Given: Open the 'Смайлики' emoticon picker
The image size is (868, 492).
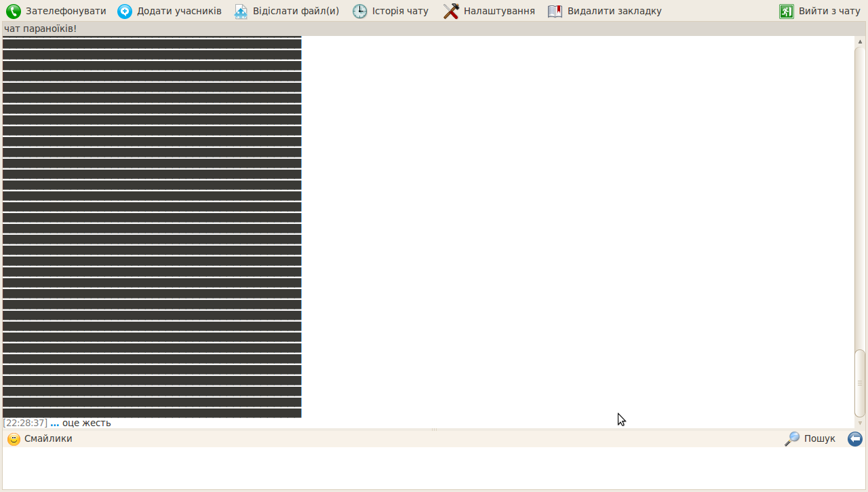Looking at the screenshot, I should (48, 439).
